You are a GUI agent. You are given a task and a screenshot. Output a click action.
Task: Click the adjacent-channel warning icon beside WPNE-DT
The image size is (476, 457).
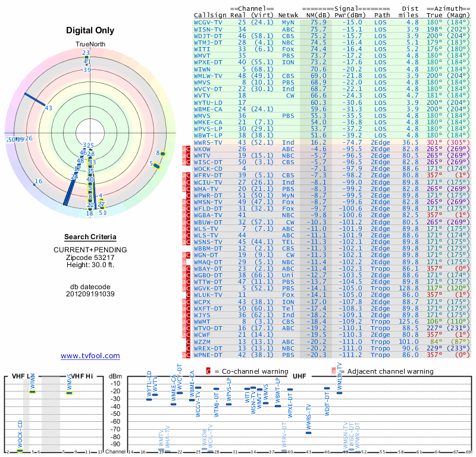(x=185, y=355)
